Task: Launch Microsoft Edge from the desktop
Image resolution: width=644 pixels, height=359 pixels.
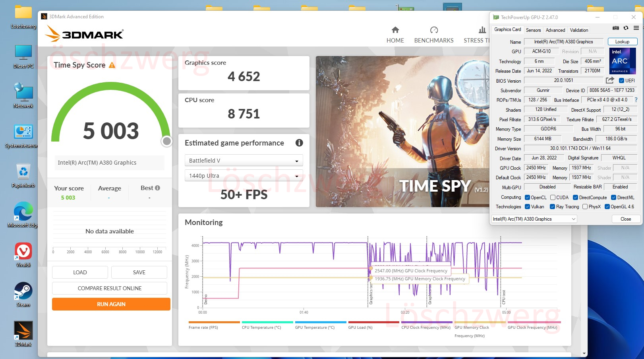Action: coord(23,215)
